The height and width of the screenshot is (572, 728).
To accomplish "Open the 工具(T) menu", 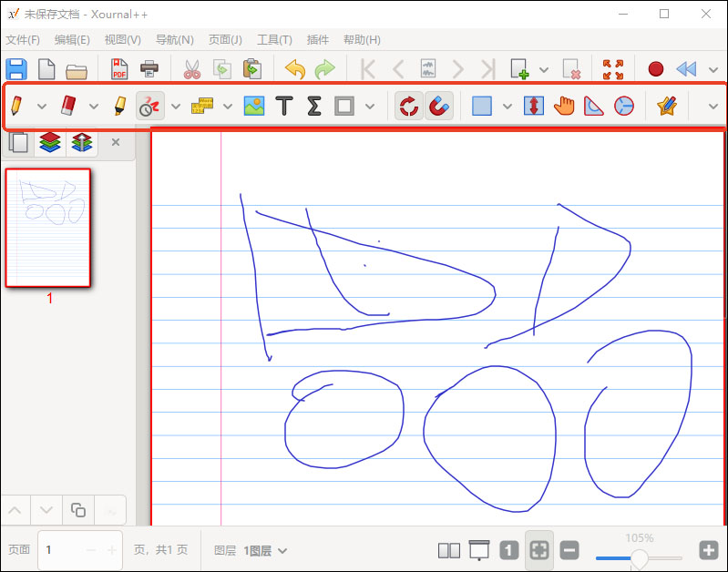I will pyautogui.click(x=273, y=39).
